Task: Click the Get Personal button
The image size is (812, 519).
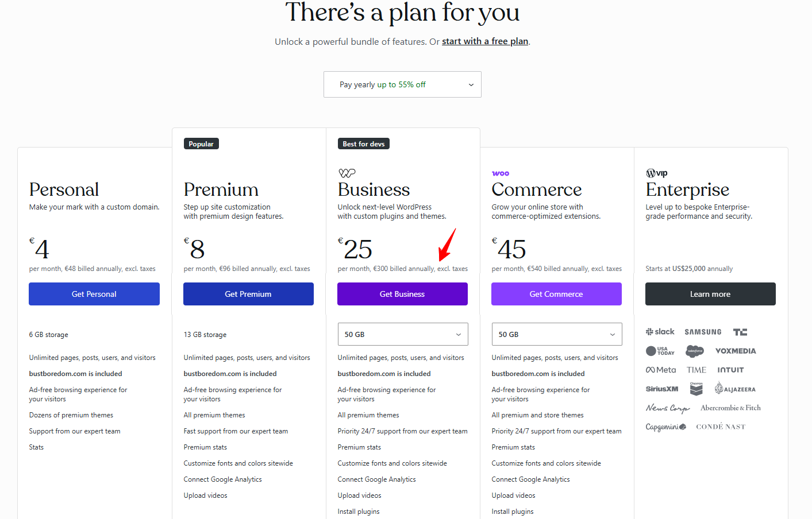Action: (x=94, y=294)
